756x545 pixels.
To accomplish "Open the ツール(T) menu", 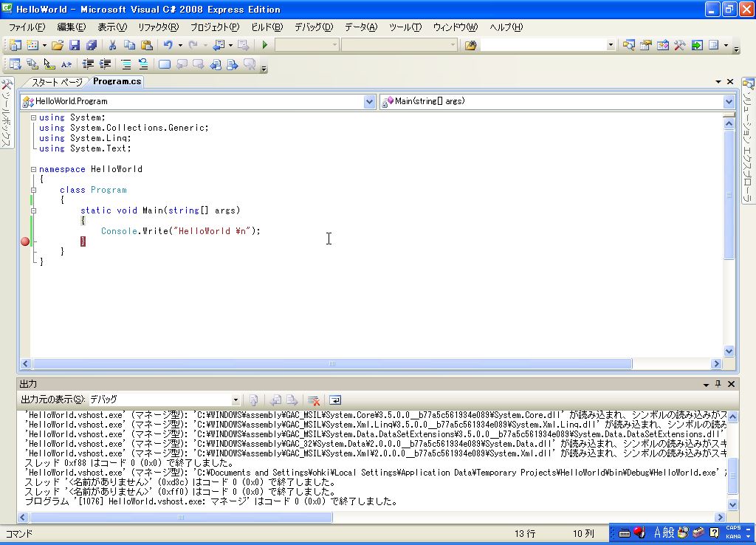I will point(405,27).
